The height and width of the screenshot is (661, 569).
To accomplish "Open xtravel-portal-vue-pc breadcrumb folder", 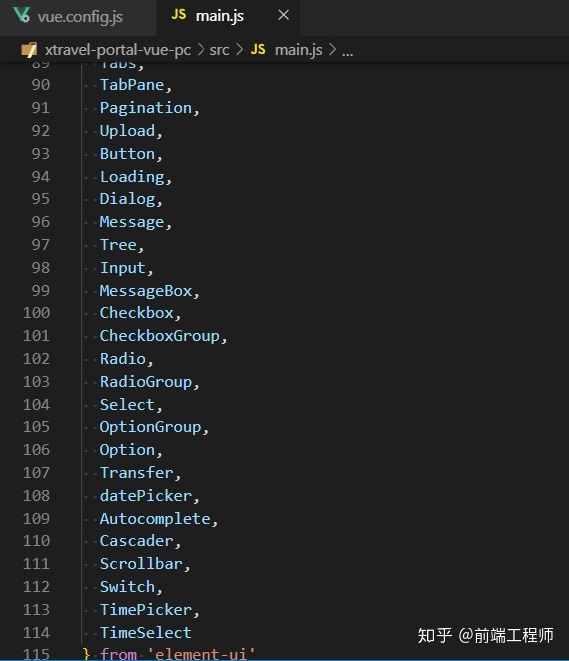I will click(x=118, y=50).
